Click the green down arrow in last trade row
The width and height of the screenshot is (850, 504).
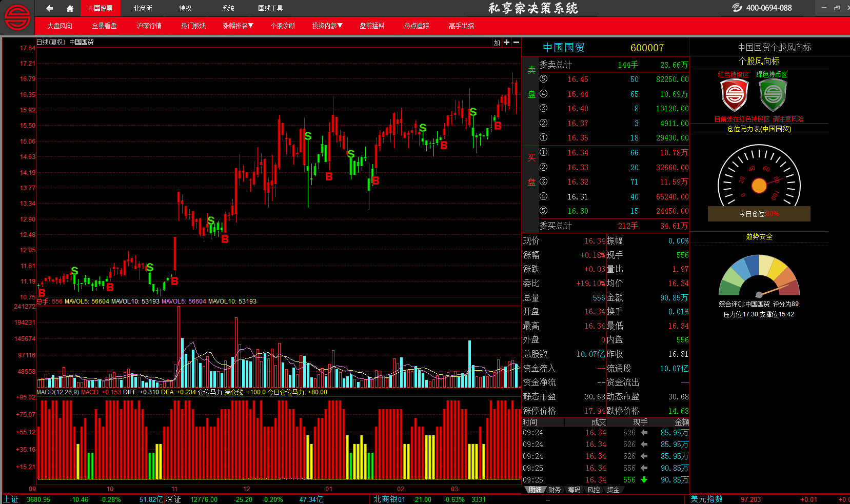click(x=644, y=480)
